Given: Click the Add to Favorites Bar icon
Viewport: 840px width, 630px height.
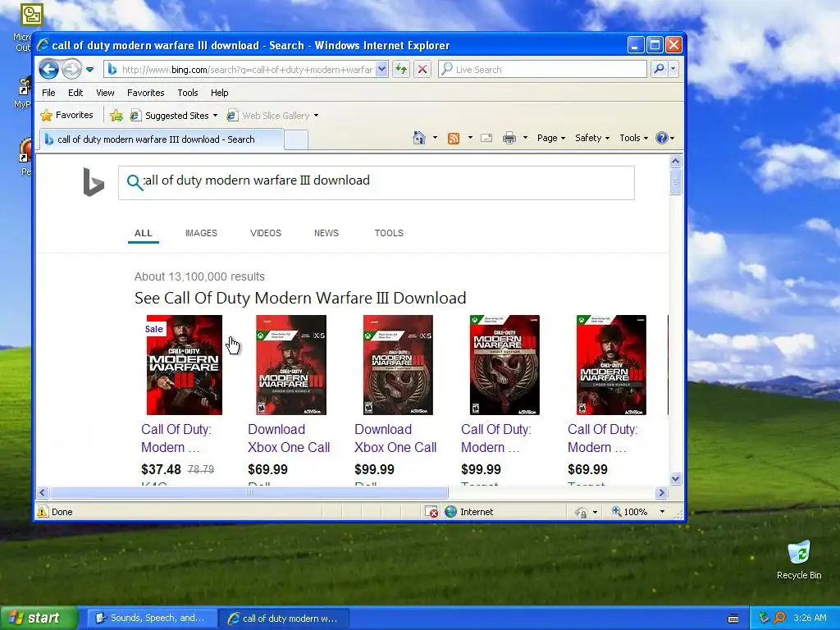Looking at the screenshot, I should [116, 115].
